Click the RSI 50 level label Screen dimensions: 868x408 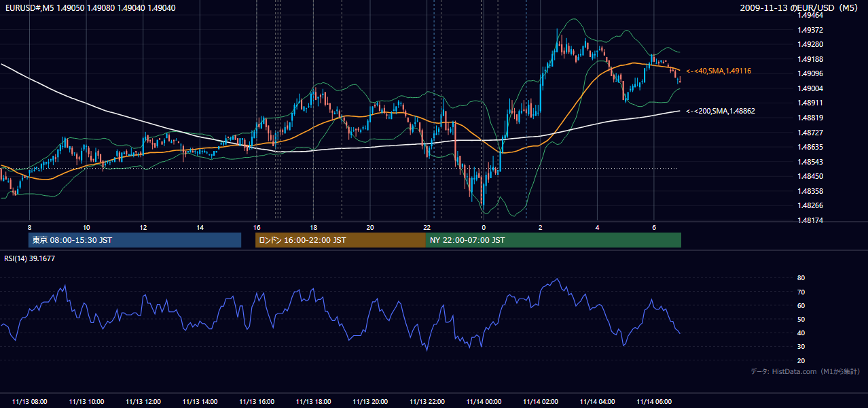coord(801,320)
